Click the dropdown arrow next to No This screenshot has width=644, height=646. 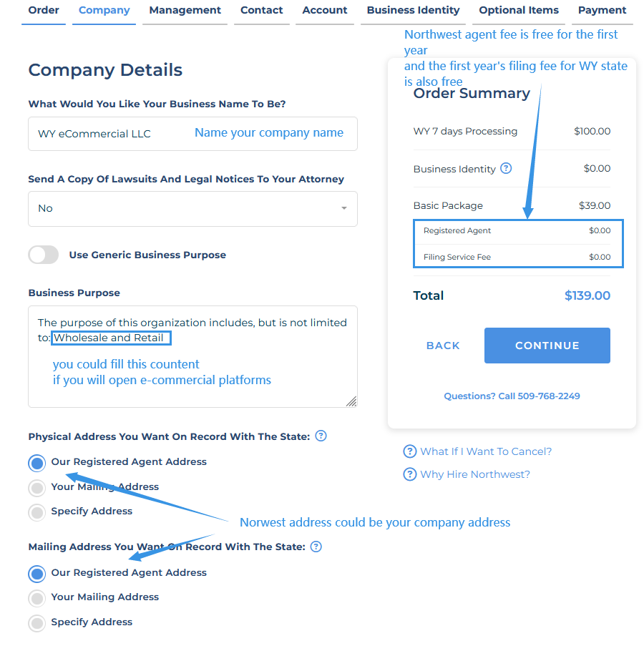click(x=343, y=208)
